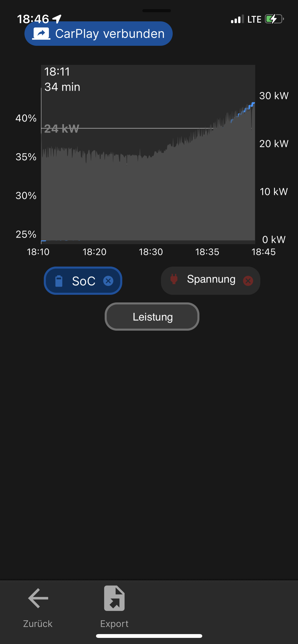The image size is (298, 644).
Task: Go back with the Zurück arrow icon
Action: pyautogui.click(x=38, y=598)
